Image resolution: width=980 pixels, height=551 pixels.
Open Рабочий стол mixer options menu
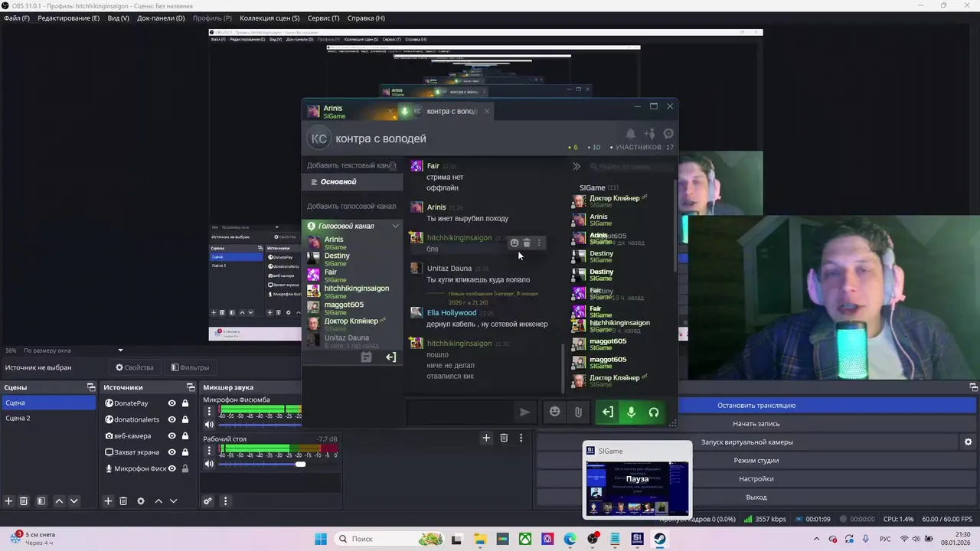[209, 451]
